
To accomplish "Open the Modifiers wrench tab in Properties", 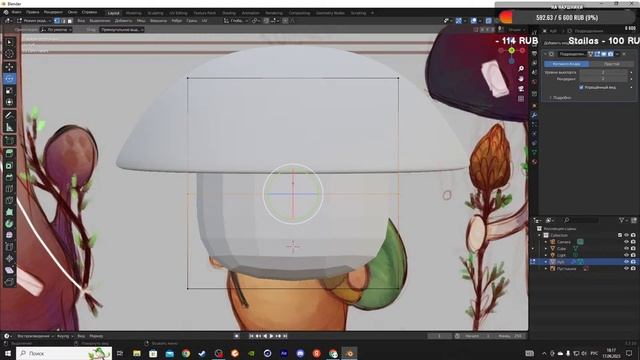I will point(534,116).
